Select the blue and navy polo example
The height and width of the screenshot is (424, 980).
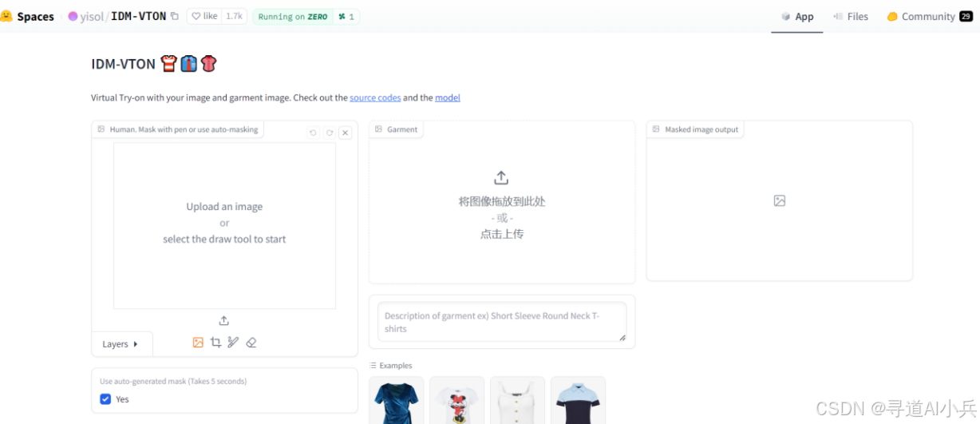[x=578, y=400]
